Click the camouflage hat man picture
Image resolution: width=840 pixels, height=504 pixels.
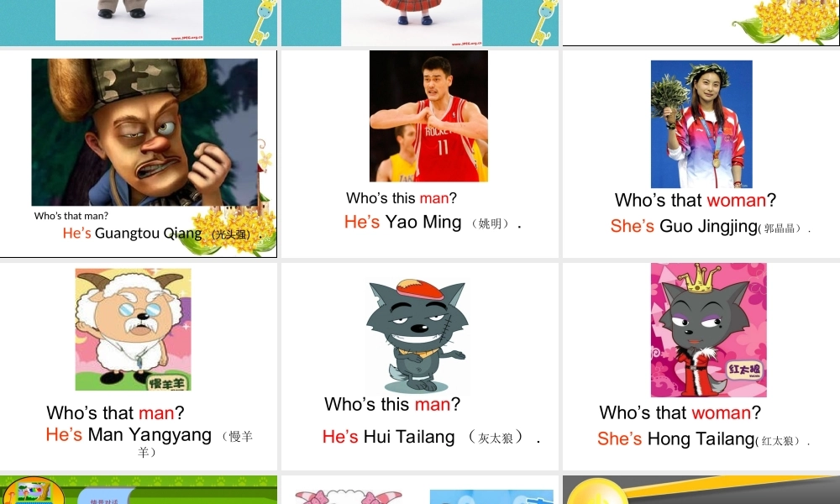[144, 132]
